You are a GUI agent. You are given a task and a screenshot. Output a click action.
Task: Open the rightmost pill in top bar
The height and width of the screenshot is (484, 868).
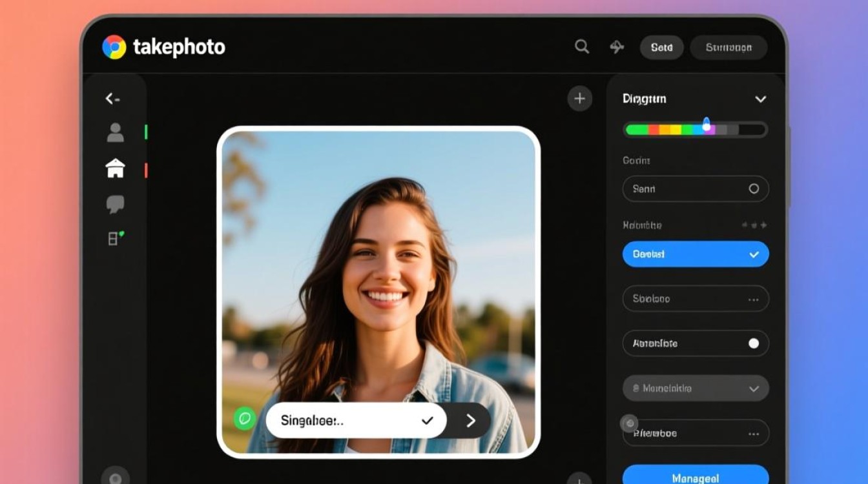(x=728, y=48)
